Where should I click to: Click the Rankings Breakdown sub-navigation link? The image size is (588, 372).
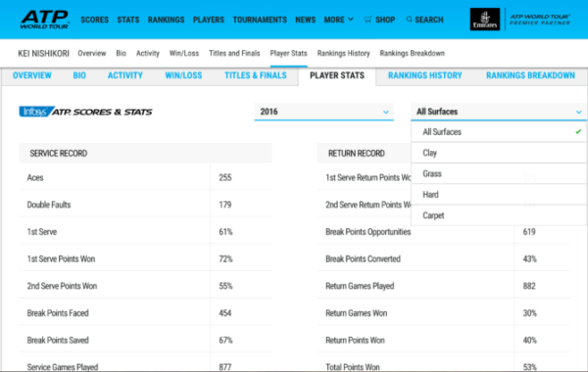(413, 53)
